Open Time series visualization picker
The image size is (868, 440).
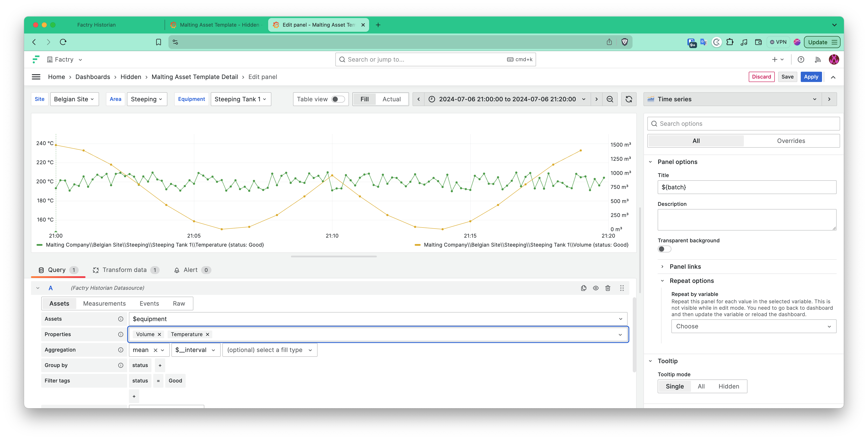click(733, 99)
